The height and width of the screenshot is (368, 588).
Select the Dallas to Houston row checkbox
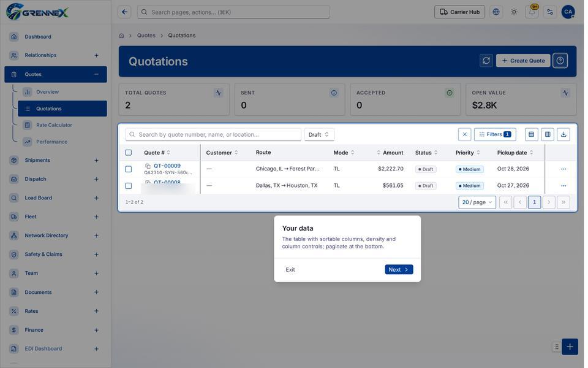coord(129,186)
